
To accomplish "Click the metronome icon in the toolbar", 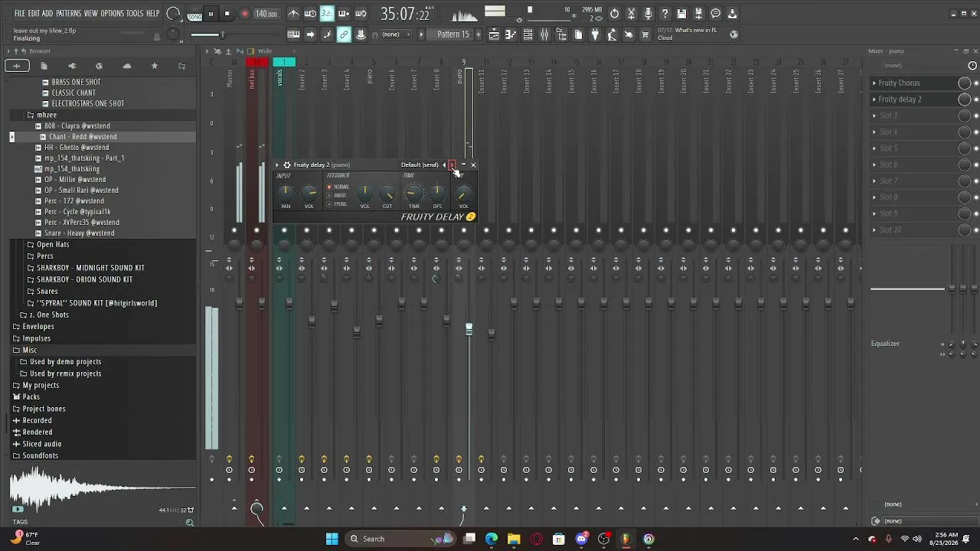I will pos(293,14).
